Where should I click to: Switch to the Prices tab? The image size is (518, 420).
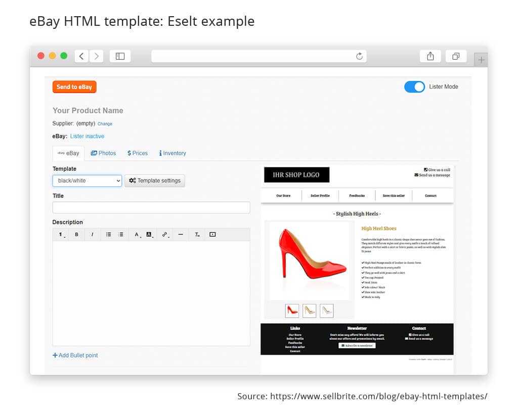(138, 153)
